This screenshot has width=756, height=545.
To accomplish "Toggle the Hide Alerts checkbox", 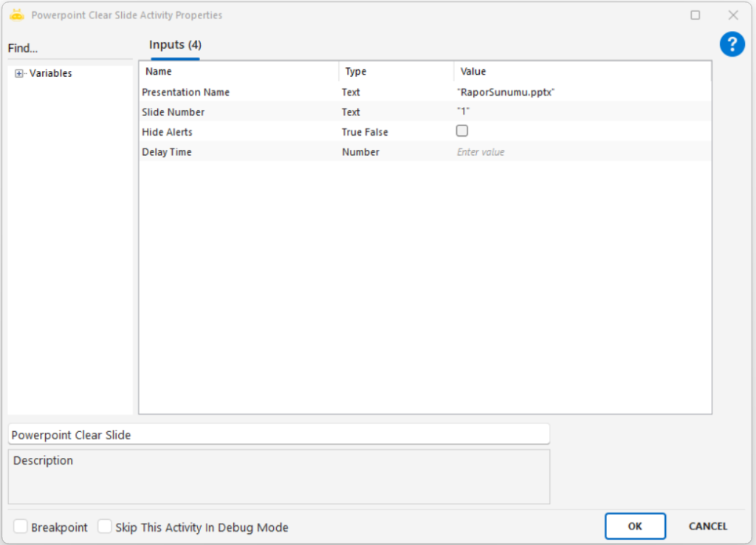I will point(462,131).
